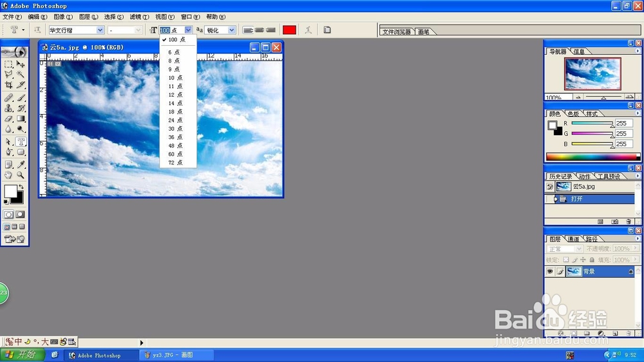Screen dimensions: 644x362
Task: Select the Rectangular Marquee tool
Action: (x=8, y=64)
